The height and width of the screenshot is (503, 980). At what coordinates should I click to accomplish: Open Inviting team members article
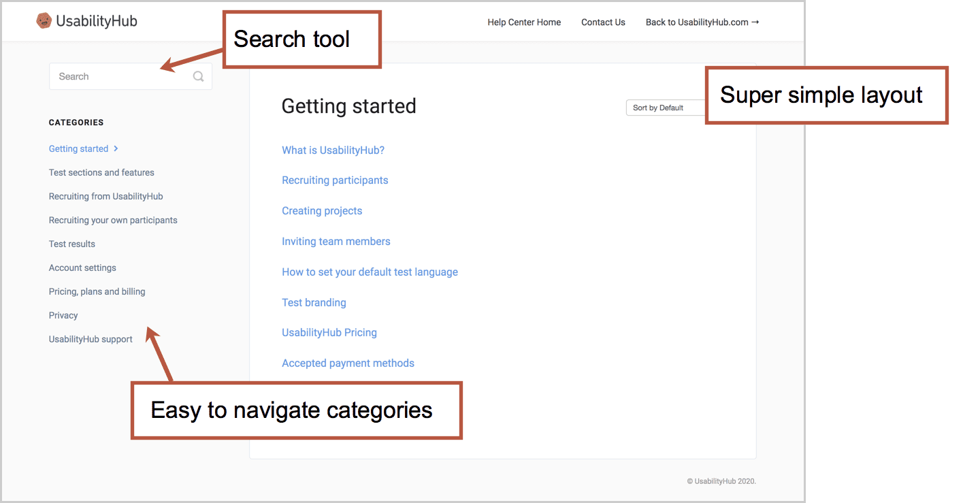[x=336, y=242]
